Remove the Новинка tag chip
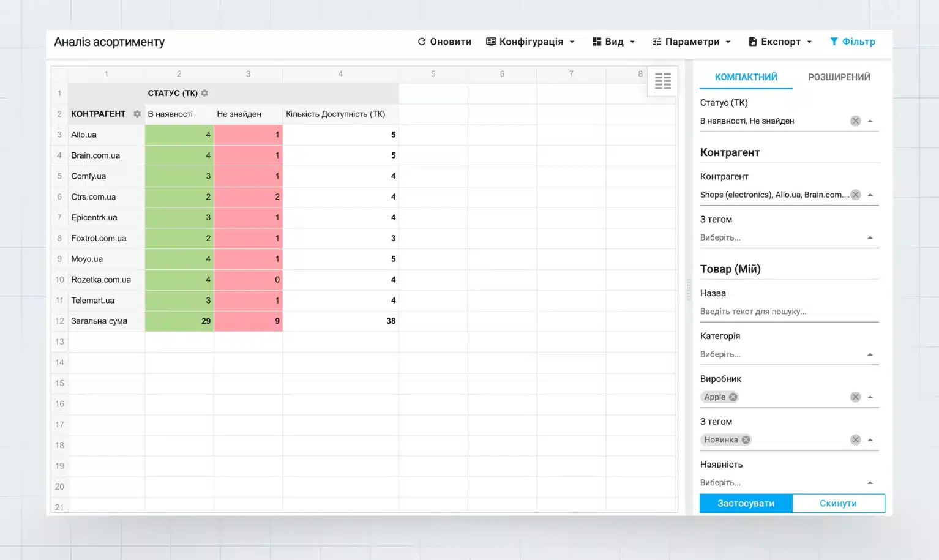The height and width of the screenshot is (560, 939). [x=746, y=440]
